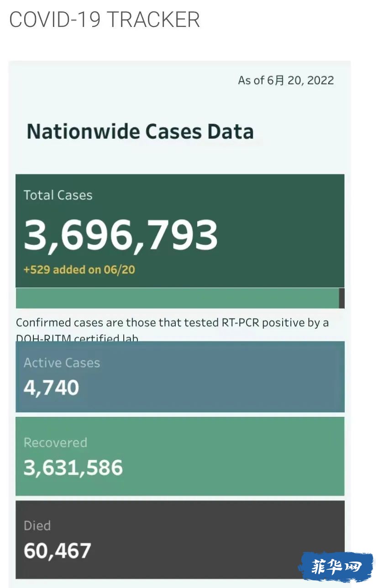Screen dimensions: 378x588
Task: Click the confirmed cases RT-PCR description text
Action: pyautogui.click(x=172, y=323)
